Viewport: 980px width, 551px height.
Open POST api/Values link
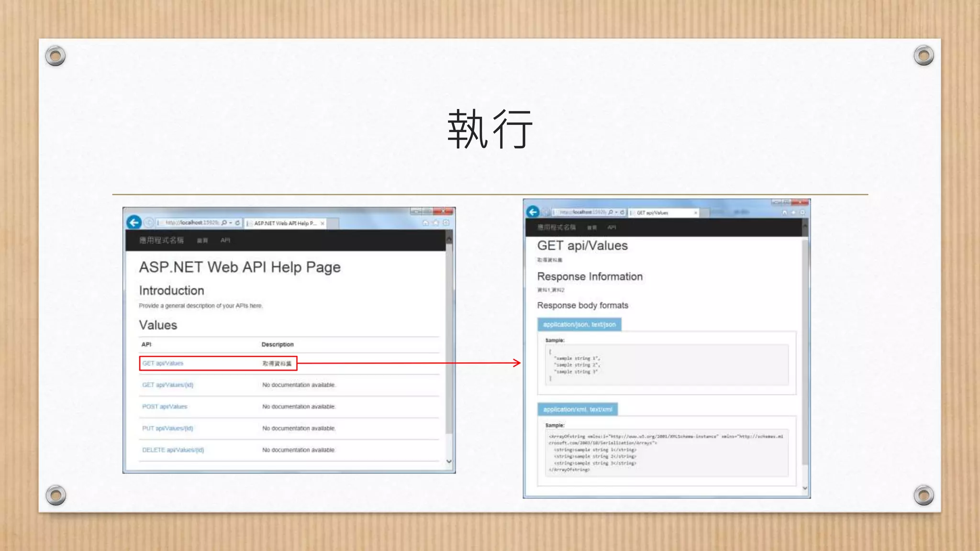pos(165,407)
